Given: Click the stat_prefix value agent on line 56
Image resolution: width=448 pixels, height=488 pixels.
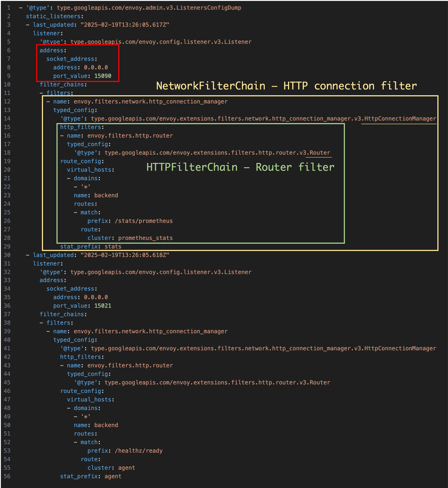Looking at the screenshot, I should [113, 476].
